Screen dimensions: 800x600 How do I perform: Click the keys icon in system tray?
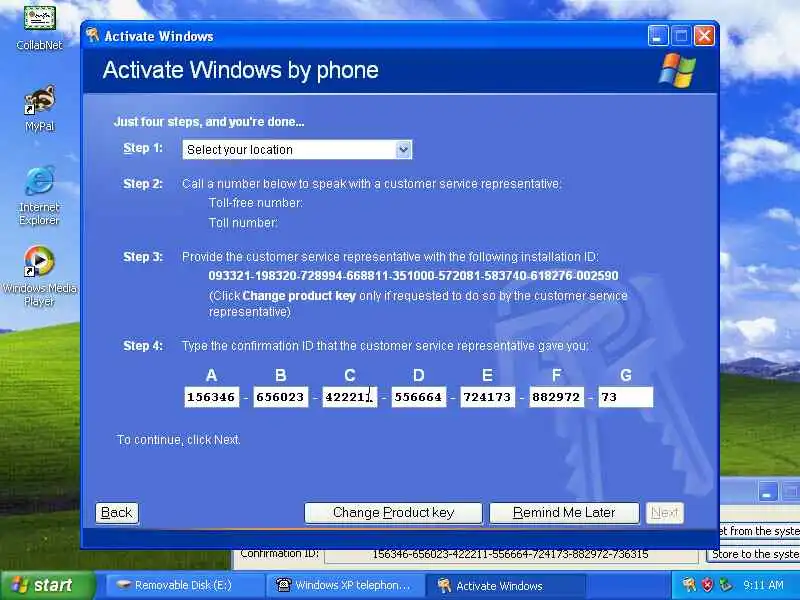pyautogui.click(x=689, y=585)
